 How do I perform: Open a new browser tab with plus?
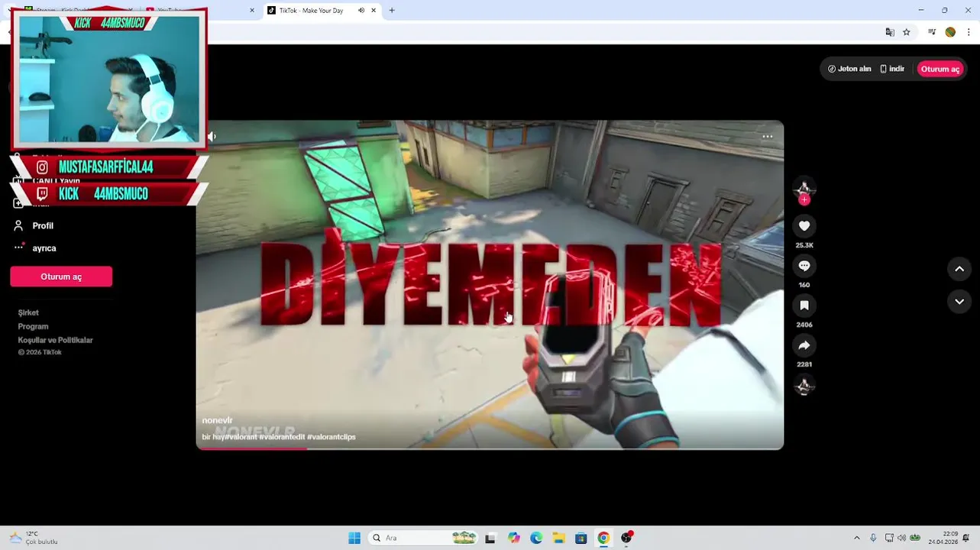(392, 11)
